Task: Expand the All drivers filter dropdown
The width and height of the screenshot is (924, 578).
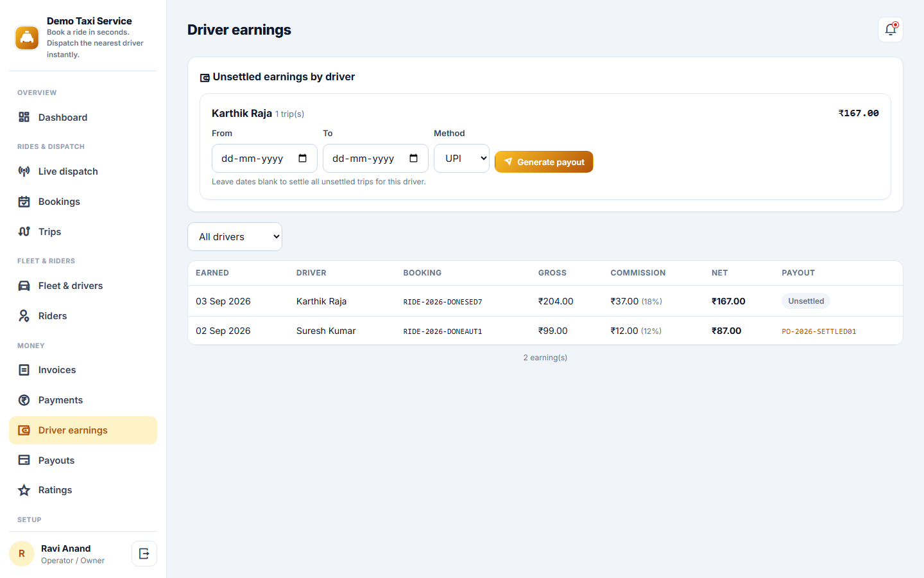Action: tap(235, 236)
